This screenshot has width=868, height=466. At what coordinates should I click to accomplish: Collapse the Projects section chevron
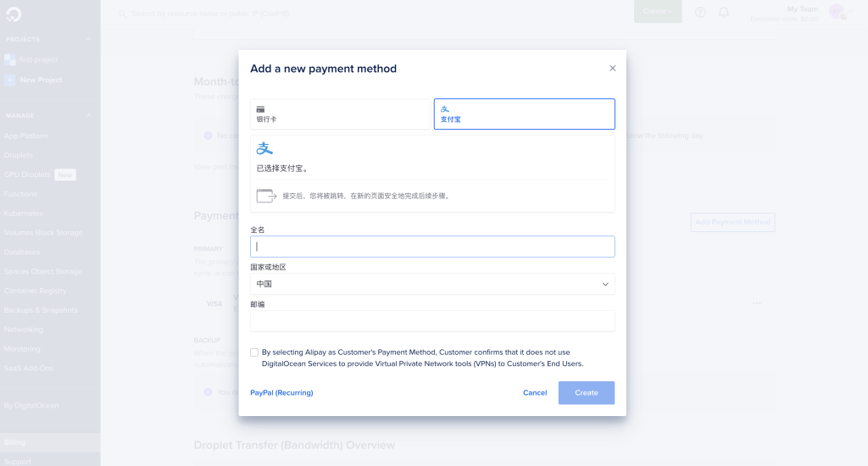pyautogui.click(x=88, y=39)
